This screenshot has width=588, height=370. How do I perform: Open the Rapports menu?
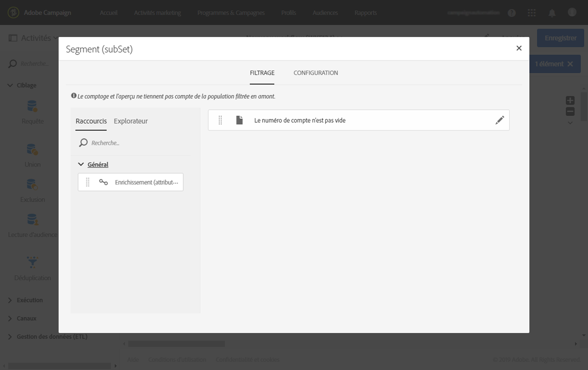[366, 13]
